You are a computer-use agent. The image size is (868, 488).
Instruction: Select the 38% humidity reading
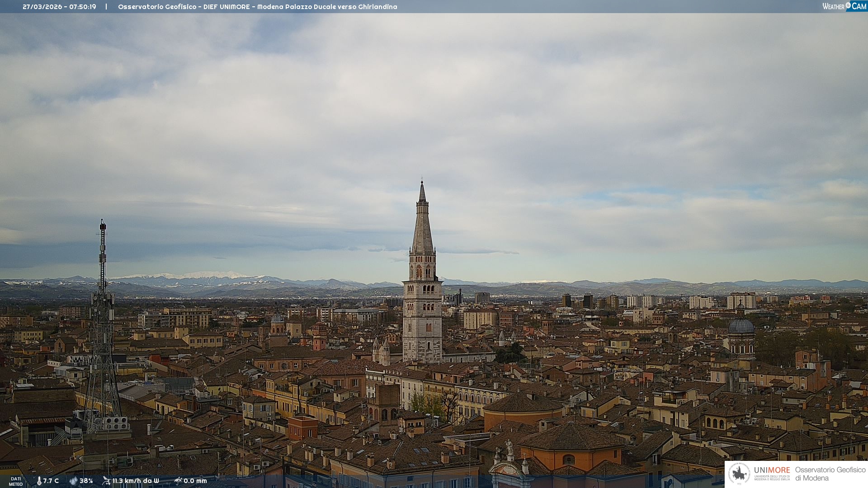[x=86, y=481]
